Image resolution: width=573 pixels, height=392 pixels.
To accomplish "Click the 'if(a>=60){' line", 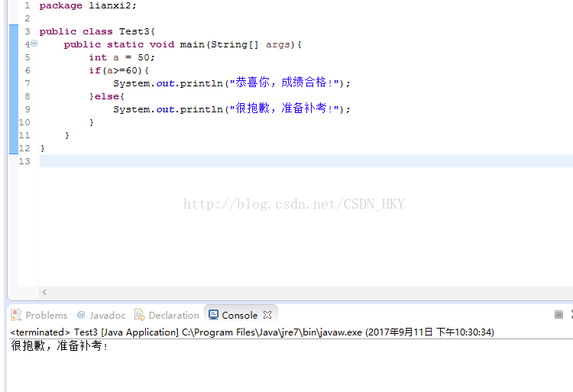I will [x=119, y=70].
